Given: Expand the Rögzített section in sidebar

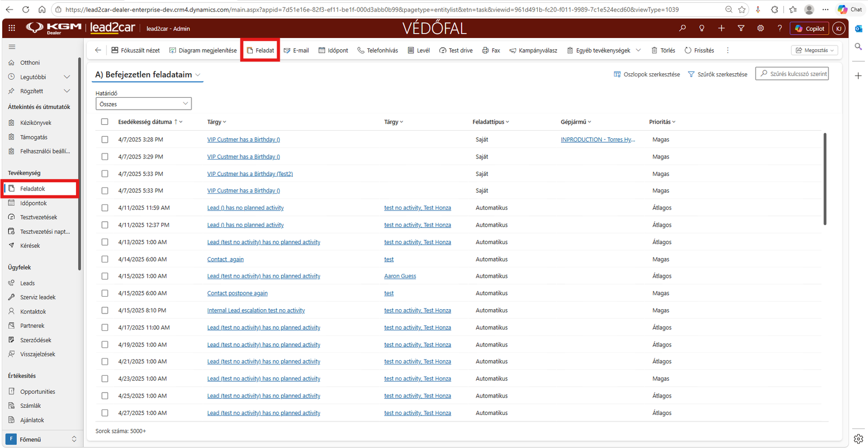Looking at the screenshot, I should [67, 91].
